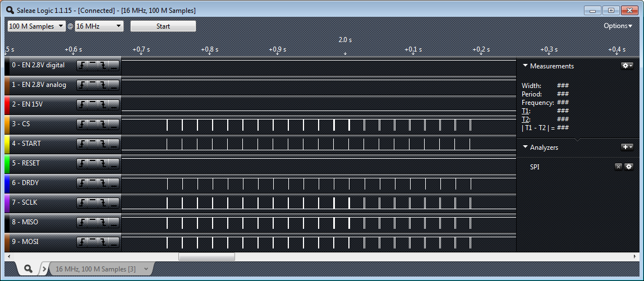Set rising edge trigger on CS channel
This screenshot has width=644, height=281.
click(x=82, y=124)
